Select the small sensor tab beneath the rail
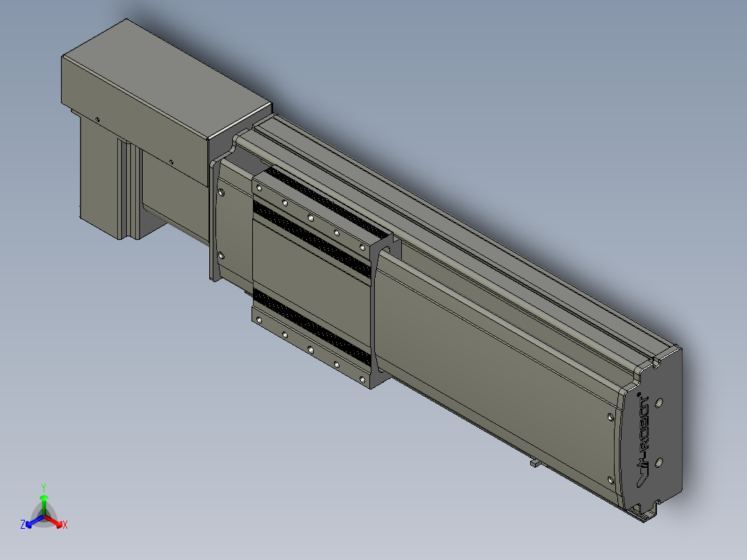The height and width of the screenshot is (560, 747). pyautogui.click(x=536, y=462)
